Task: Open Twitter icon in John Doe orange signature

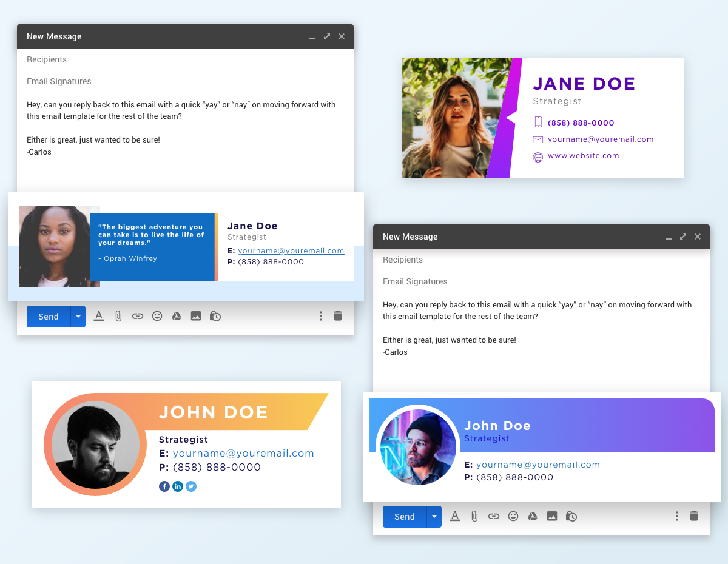Action: click(191, 486)
